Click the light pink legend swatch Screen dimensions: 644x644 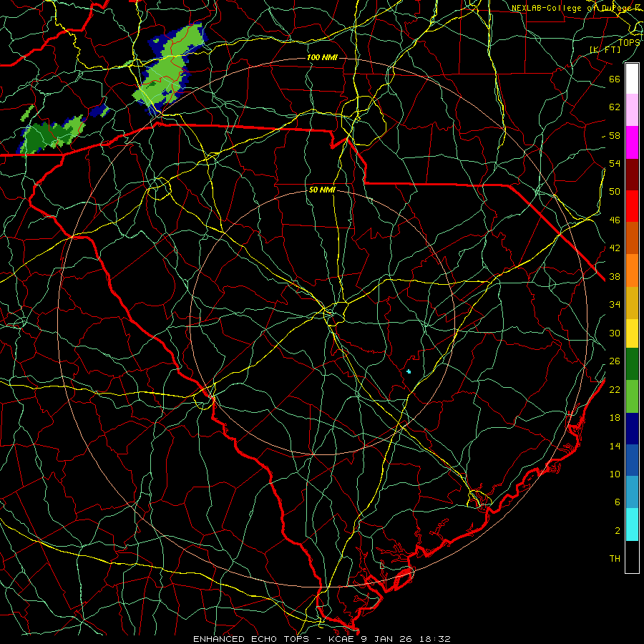(632, 110)
